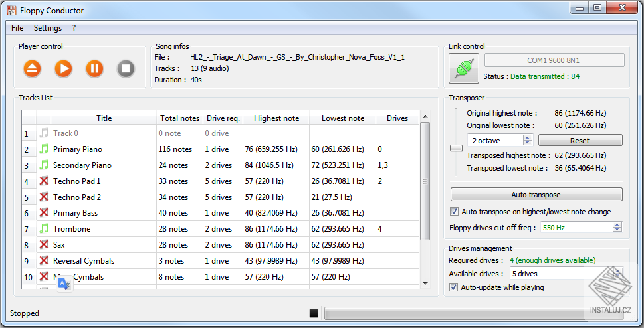This screenshot has width=644, height=328.
Task: Click the 550 Hz cut-off frequency field
Action: pos(577,228)
